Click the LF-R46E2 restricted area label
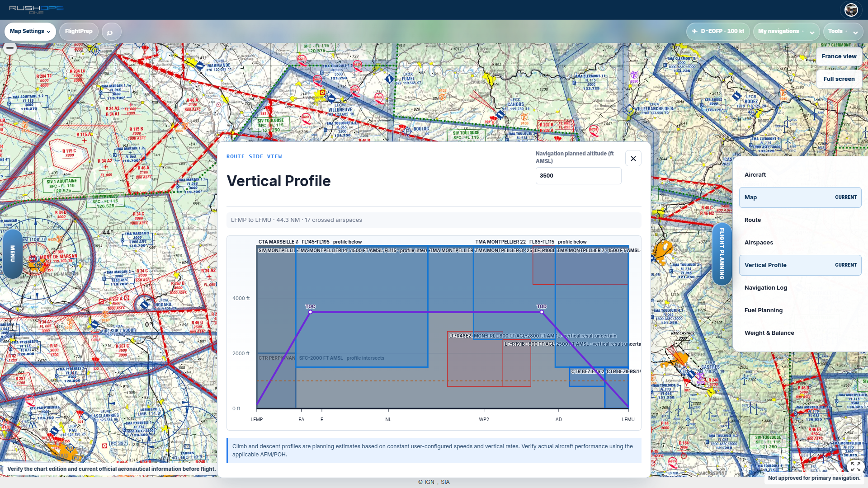The height and width of the screenshot is (488, 868). 533,336
